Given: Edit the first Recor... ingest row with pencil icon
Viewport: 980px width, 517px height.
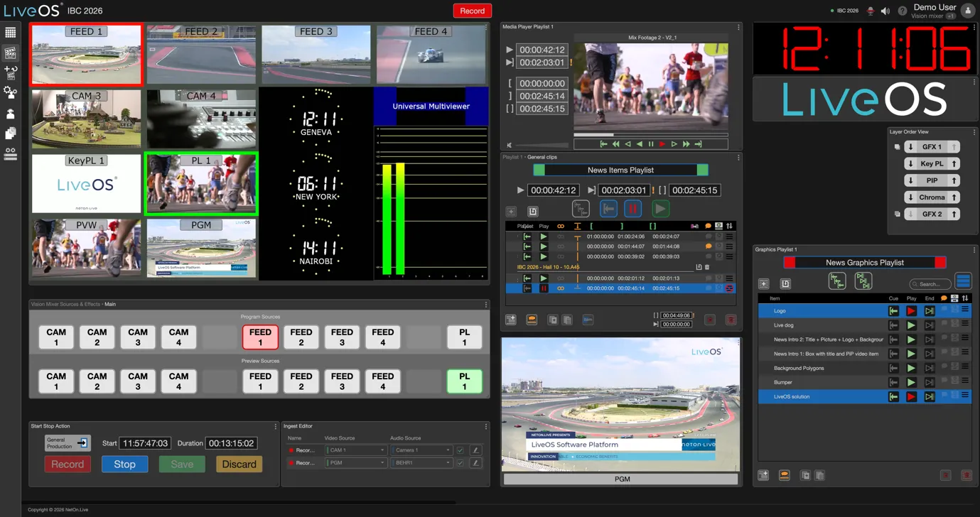Looking at the screenshot, I should (x=475, y=450).
